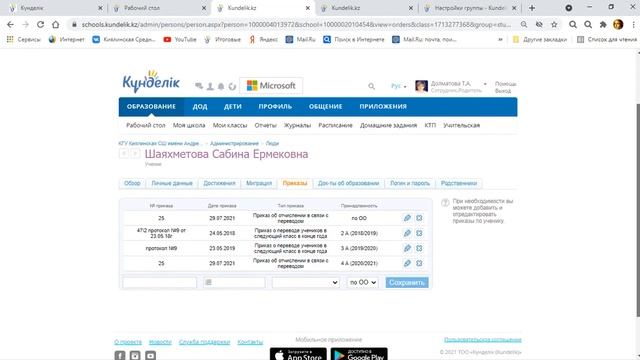
Task: Edit the order for class 2 А (2018/2019)
Action: [x=407, y=233]
